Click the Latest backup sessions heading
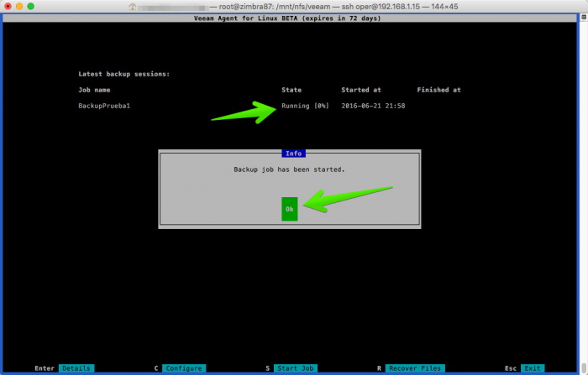The width and height of the screenshot is (588, 375). coord(123,74)
